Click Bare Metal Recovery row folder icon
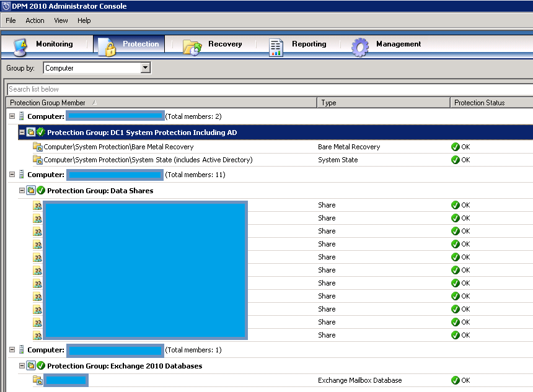Image resolution: width=533 pixels, height=392 pixels. point(37,147)
